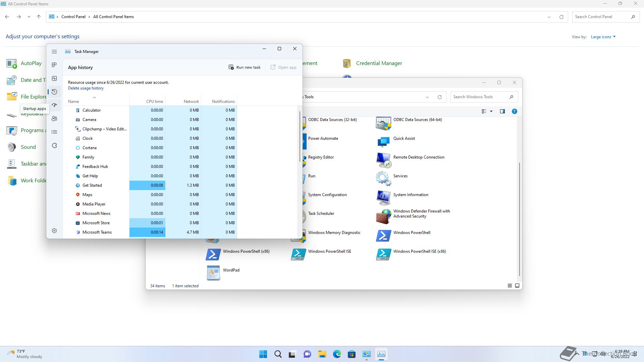Open Task Manager Settings gear icon
The width and height of the screenshot is (644, 362).
[54, 231]
